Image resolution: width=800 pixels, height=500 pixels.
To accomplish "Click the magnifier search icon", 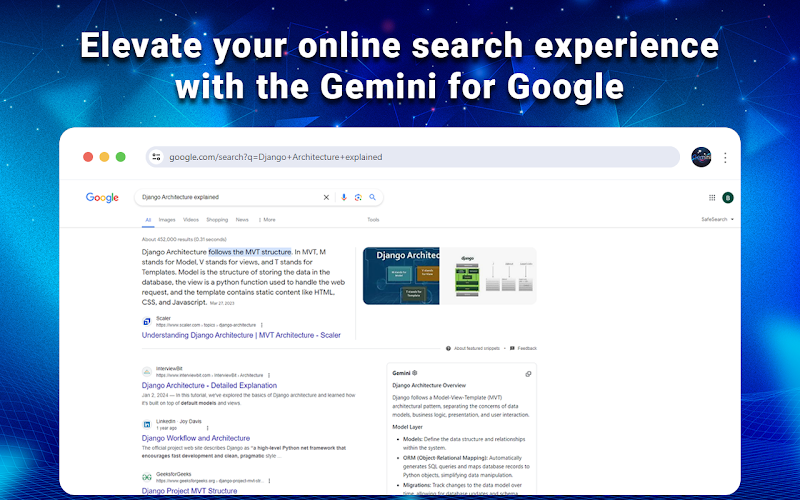I will point(372,197).
